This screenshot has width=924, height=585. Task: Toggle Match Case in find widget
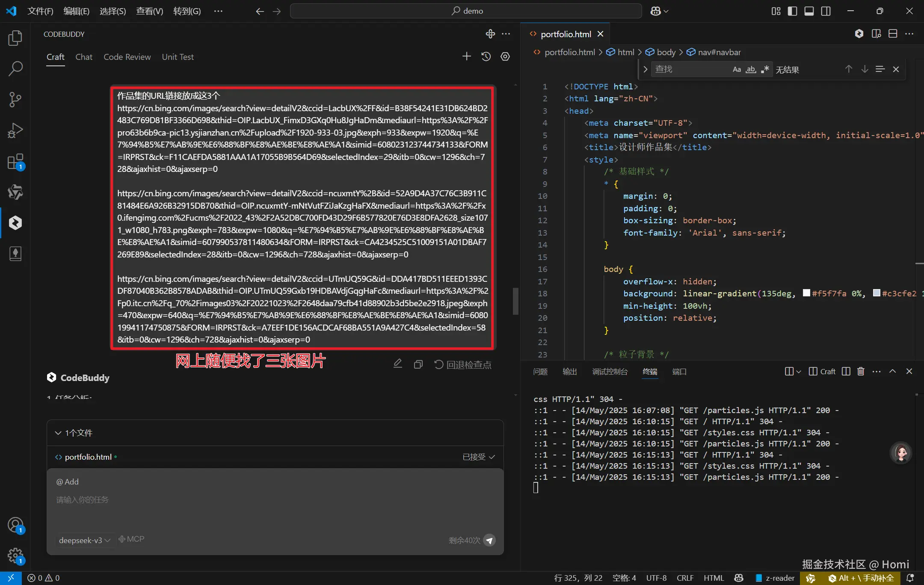tap(736, 69)
